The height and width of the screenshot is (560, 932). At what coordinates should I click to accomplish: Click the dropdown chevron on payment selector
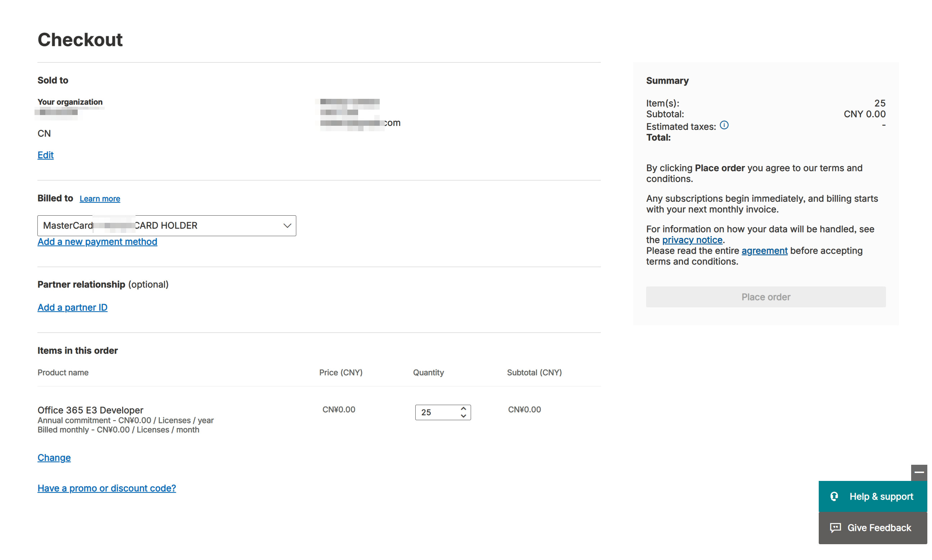[287, 225]
